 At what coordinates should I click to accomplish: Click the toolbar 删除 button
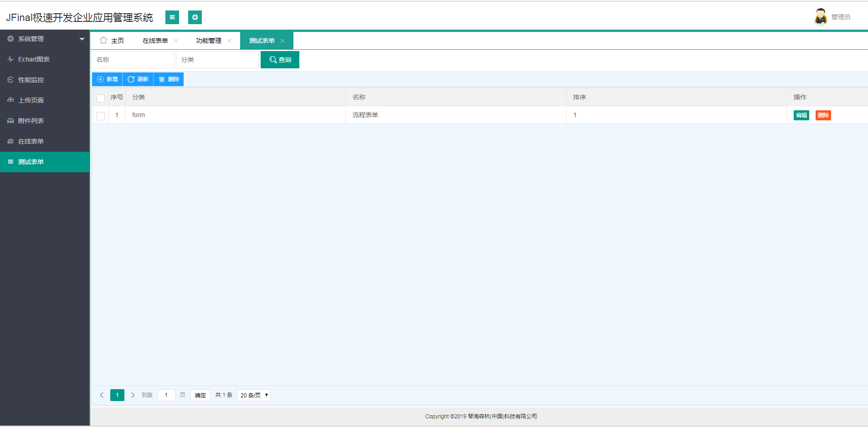[169, 79]
